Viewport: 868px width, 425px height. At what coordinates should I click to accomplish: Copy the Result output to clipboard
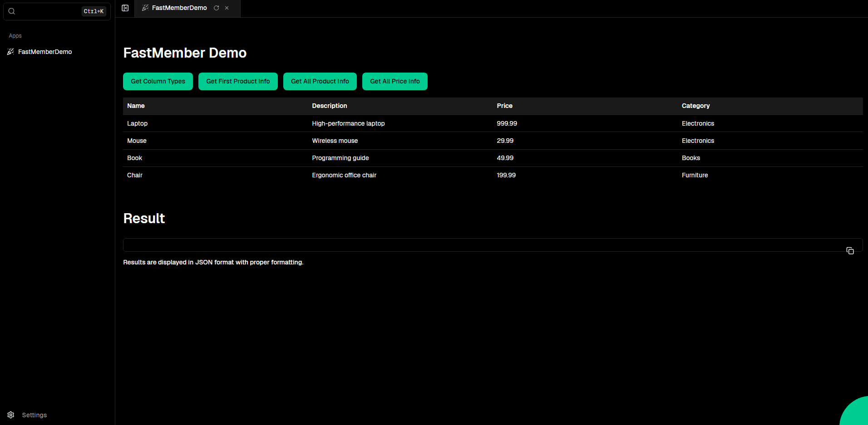coord(850,251)
